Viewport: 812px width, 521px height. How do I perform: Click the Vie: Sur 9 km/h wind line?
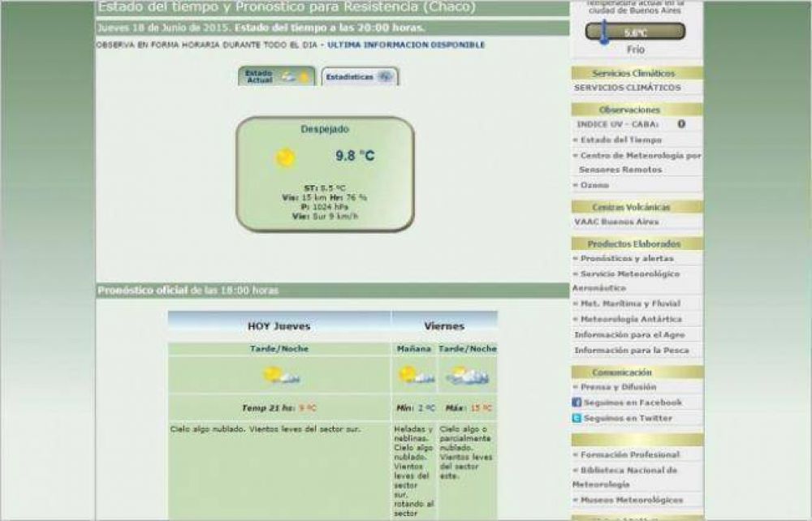point(325,216)
